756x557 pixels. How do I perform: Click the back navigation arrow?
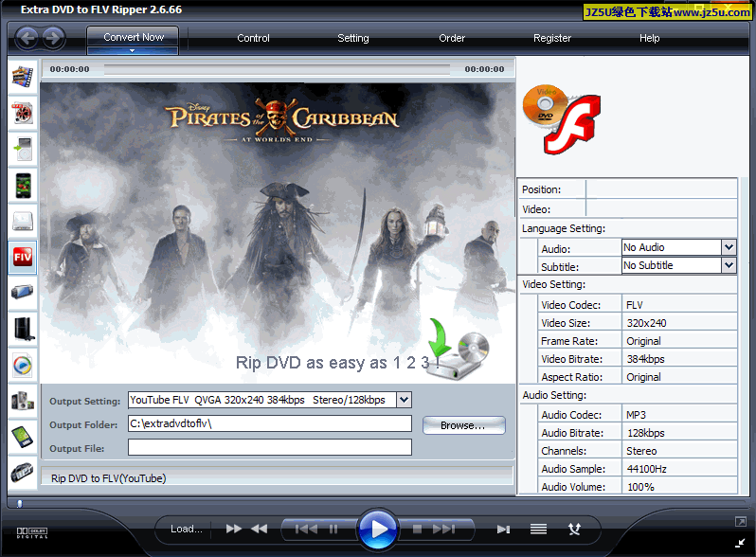[27, 38]
